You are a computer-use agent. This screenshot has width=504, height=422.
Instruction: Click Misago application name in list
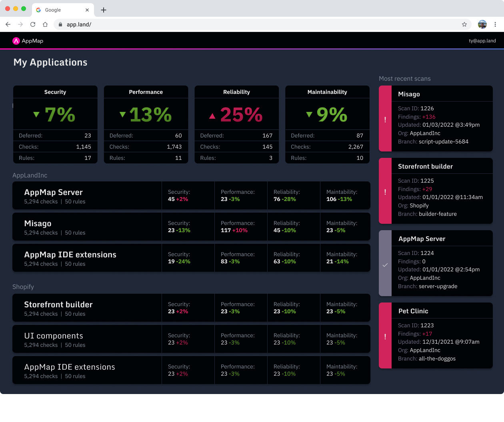[x=38, y=223]
